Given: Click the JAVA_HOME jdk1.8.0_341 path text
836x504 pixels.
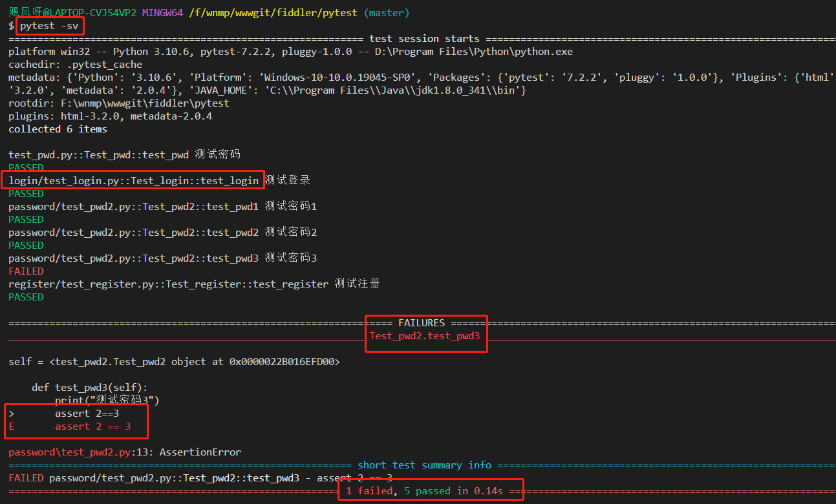Looking at the screenshot, I should pyautogui.click(x=393, y=90).
